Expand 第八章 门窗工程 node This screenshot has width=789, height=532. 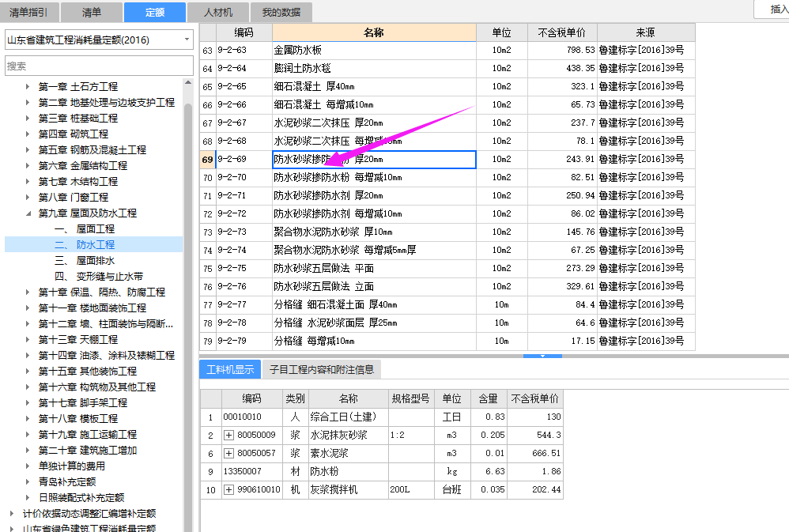(28, 198)
